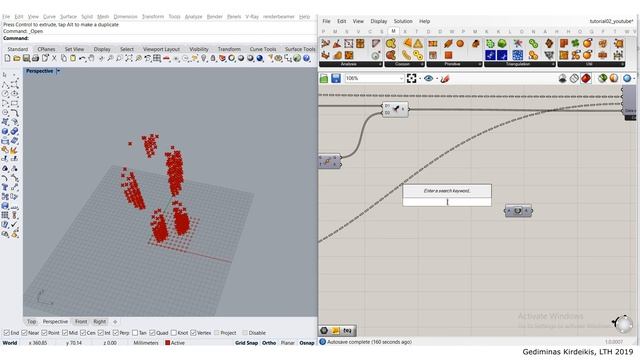This screenshot has width=640, height=360.
Task: Click the Open folder icon in Rhino toolbar
Action: 16,58
